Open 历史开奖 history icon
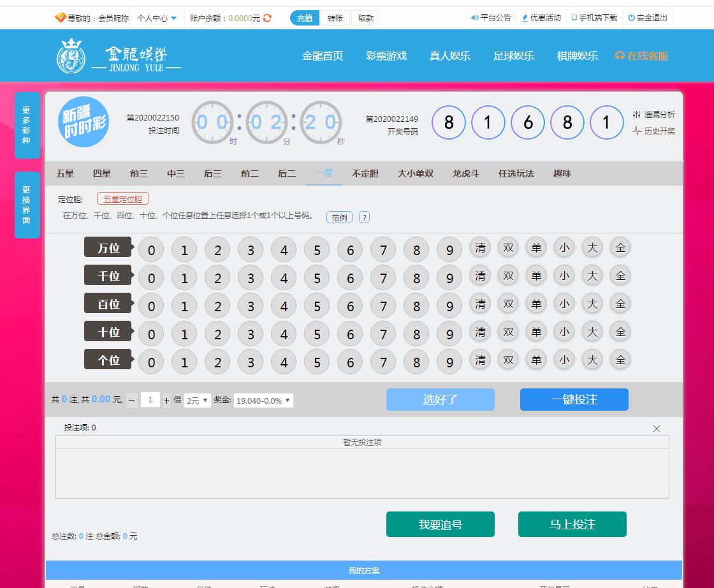Screen dimensions: 714x588 [636, 131]
